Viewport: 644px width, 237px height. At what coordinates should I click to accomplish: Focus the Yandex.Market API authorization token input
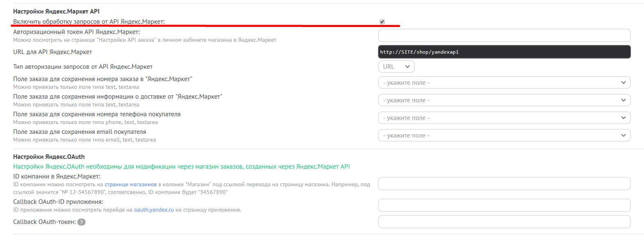pos(504,36)
